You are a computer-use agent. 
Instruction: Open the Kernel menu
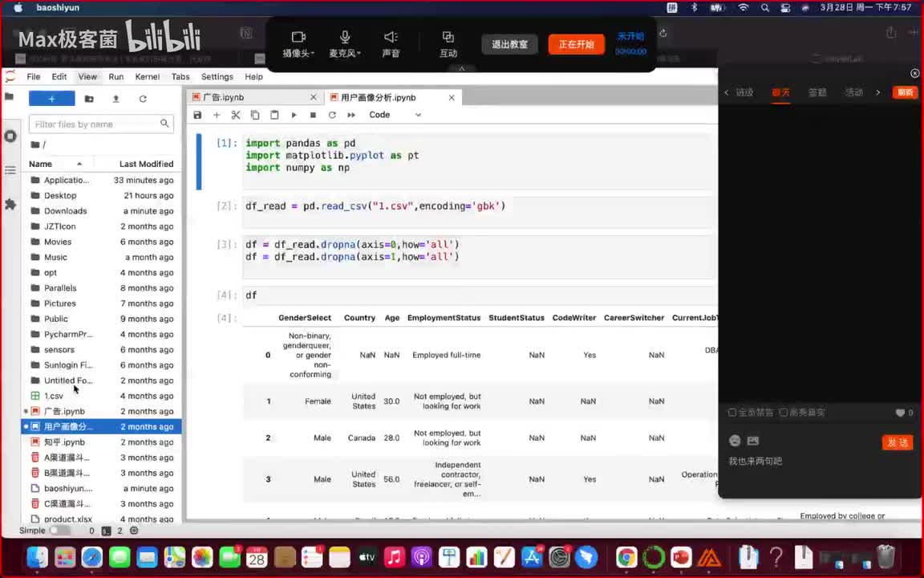coord(148,77)
